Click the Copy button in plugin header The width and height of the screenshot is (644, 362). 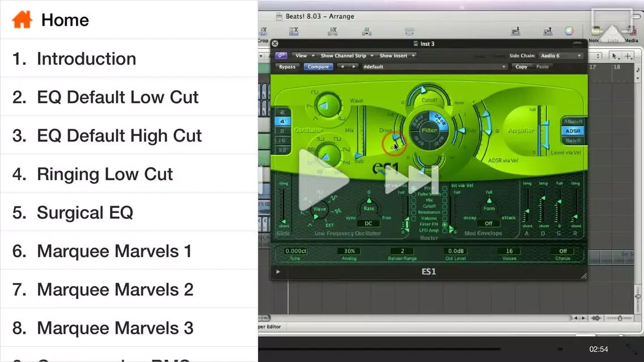[521, 67]
